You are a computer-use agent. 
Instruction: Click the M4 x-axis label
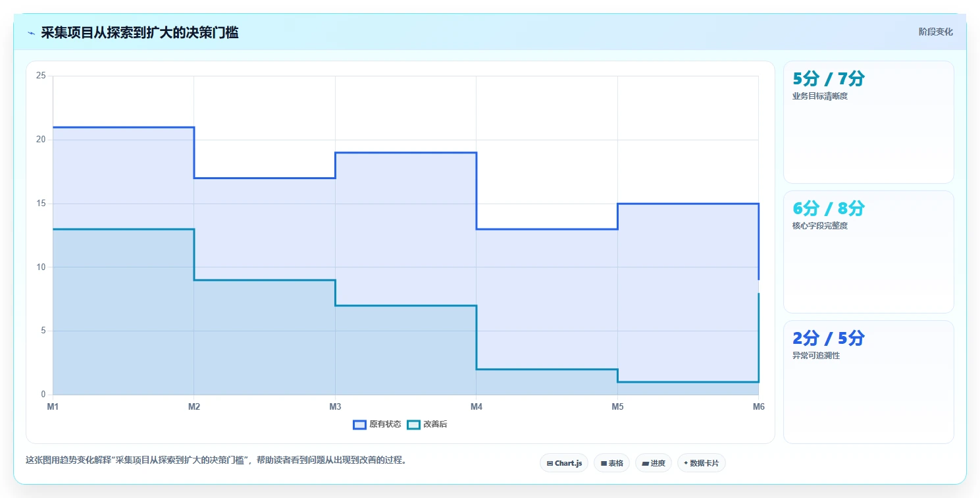(x=477, y=407)
